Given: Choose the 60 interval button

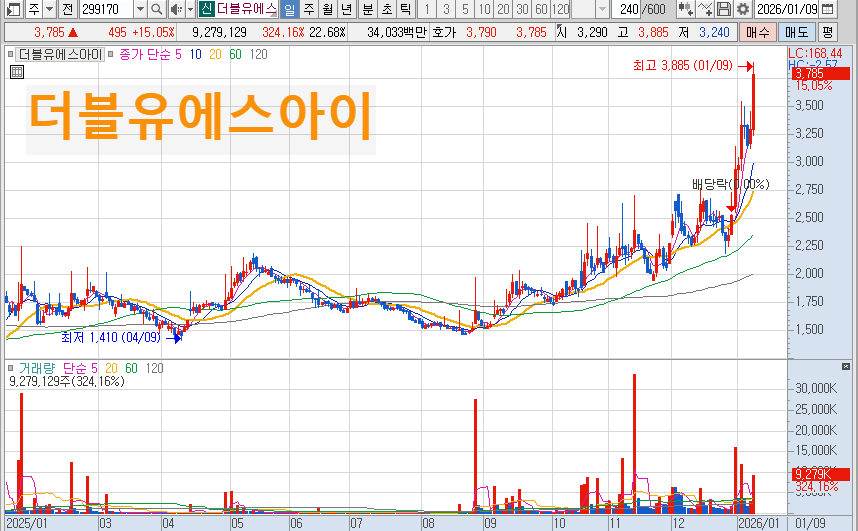Looking at the screenshot, I should click(541, 9).
